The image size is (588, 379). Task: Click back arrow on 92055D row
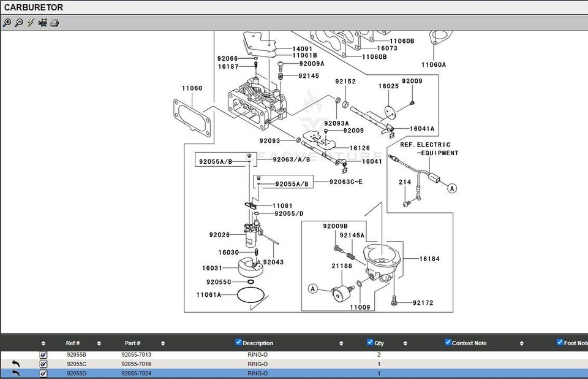pyautogui.click(x=16, y=373)
